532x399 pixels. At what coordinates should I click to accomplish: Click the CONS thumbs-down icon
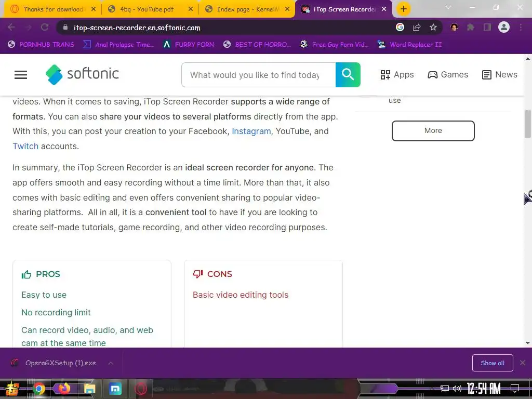click(x=198, y=274)
